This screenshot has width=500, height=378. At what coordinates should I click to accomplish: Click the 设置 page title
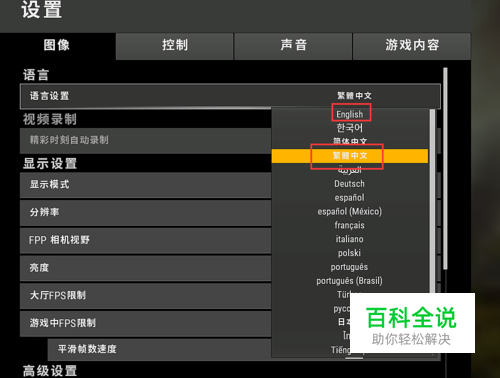click(x=42, y=9)
